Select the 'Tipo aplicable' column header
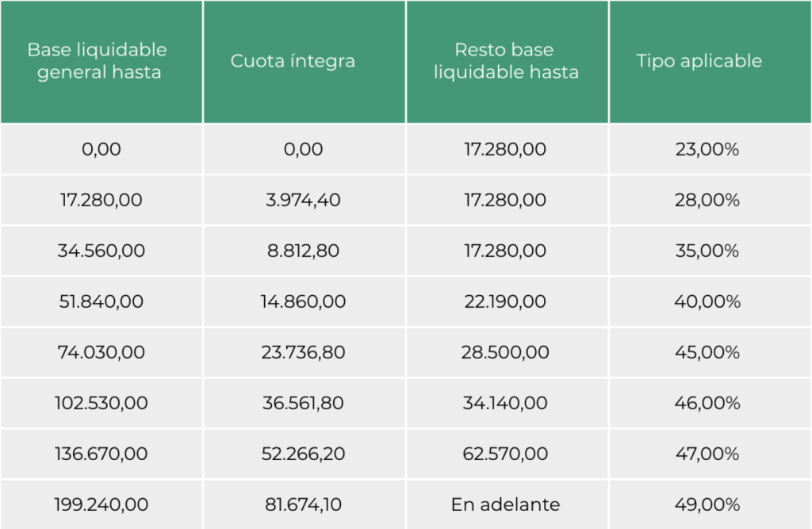812x529 pixels. coord(710,61)
